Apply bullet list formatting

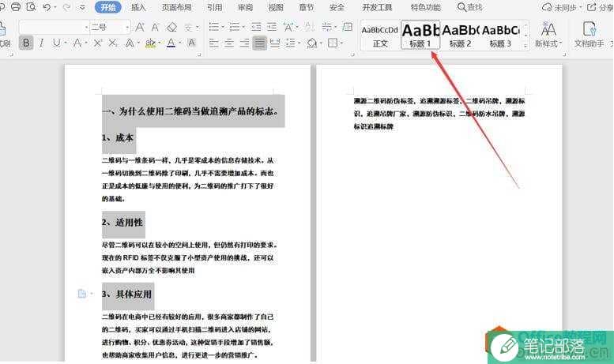click(x=214, y=27)
